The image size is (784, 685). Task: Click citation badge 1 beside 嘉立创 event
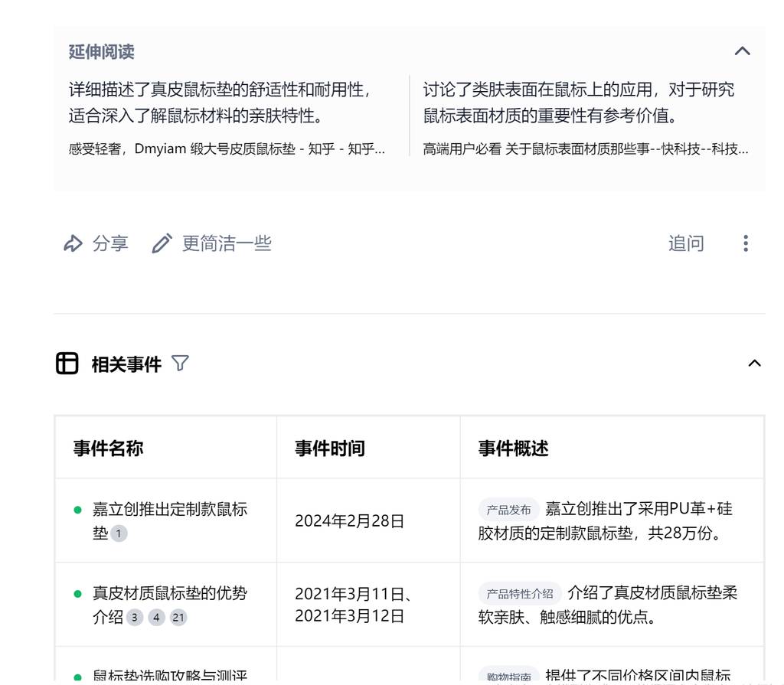[x=119, y=533]
